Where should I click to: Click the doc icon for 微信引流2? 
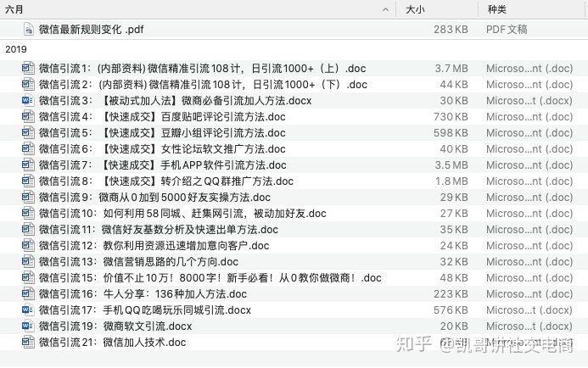coord(28,84)
